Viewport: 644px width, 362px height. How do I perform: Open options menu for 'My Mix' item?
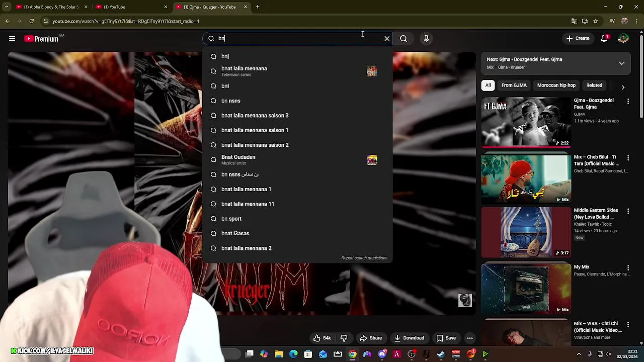(628, 268)
